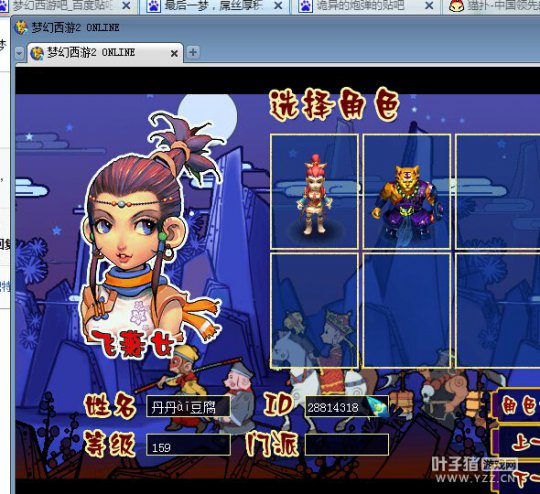The height and width of the screenshot is (494, 540).
Task: Click the 等级 level field showing 159
Action: click(x=188, y=445)
